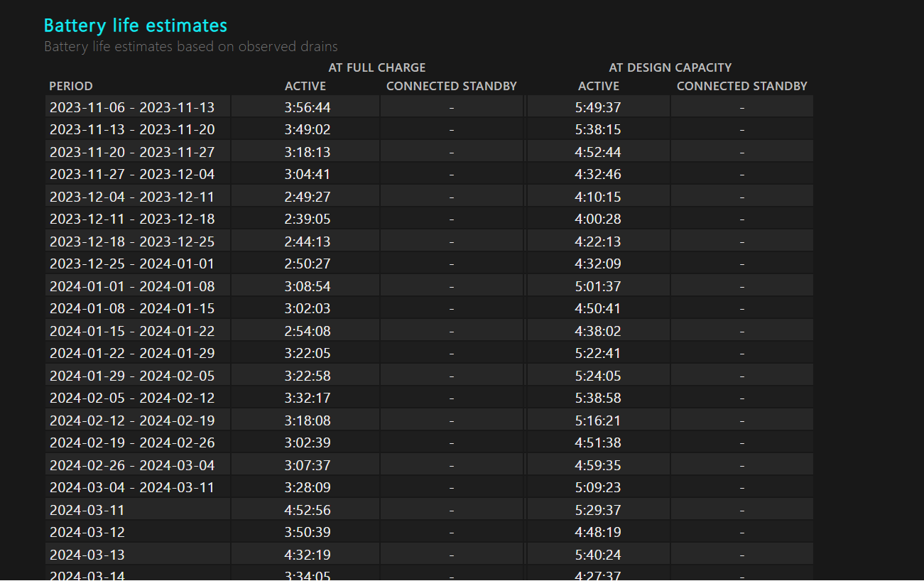Select the single-day period 2024-03-12

[87, 532]
